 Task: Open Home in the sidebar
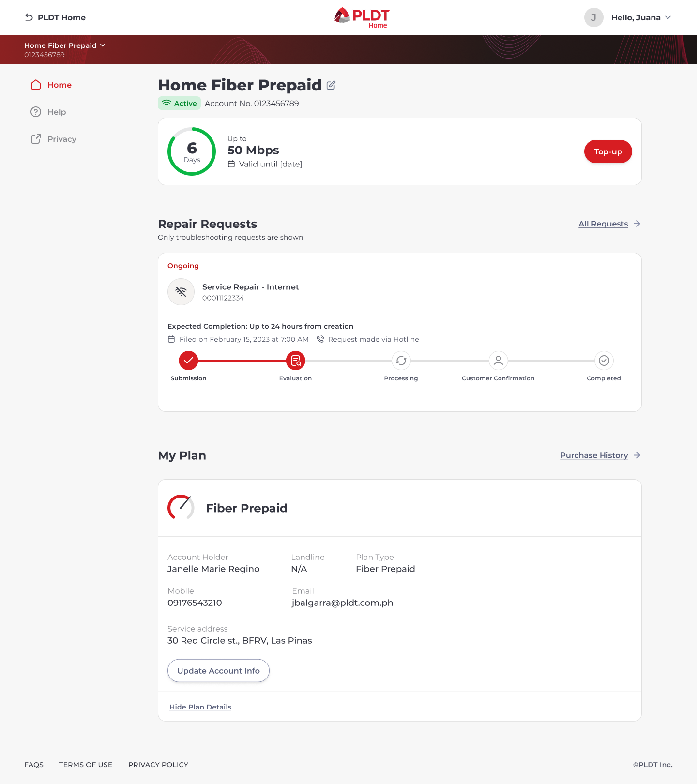(51, 85)
